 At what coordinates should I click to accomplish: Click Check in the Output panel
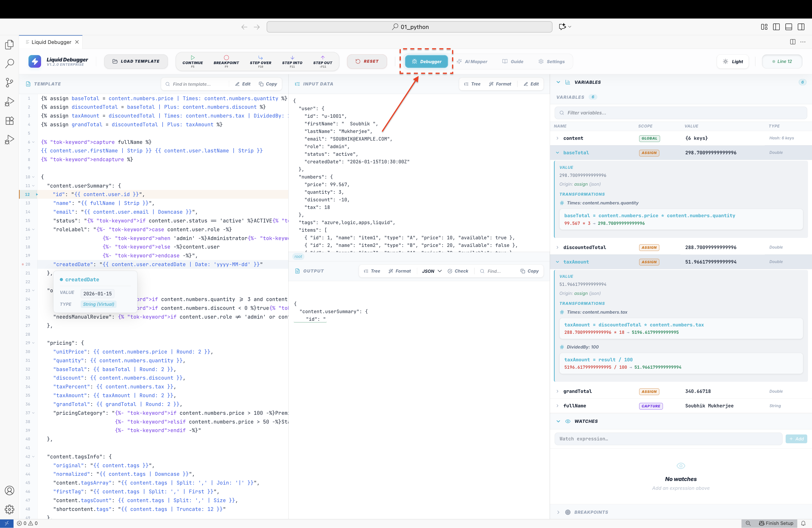pyautogui.click(x=458, y=271)
